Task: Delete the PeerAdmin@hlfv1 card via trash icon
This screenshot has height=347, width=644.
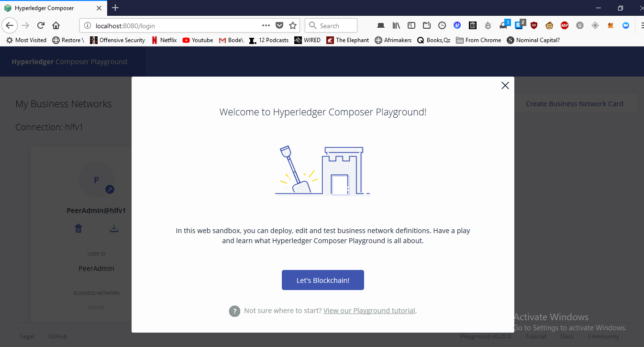Action: (x=78, y=228)
